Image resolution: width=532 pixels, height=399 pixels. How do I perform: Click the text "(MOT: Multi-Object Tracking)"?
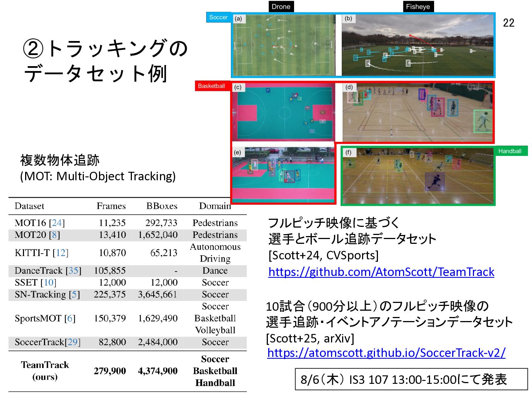point(98,176)
